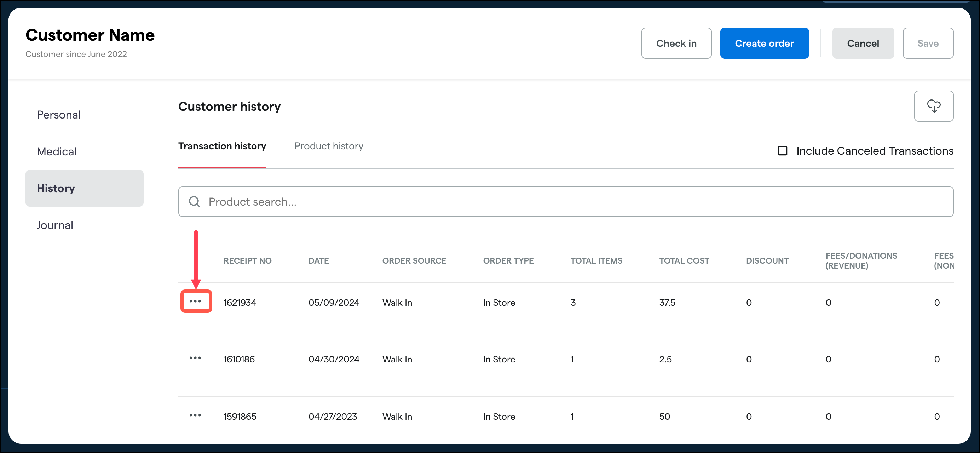Viewport: 980px width, 453px height.
Task: Open the three-dot menu for receipt 1591865
Action: tap(196, 416)
